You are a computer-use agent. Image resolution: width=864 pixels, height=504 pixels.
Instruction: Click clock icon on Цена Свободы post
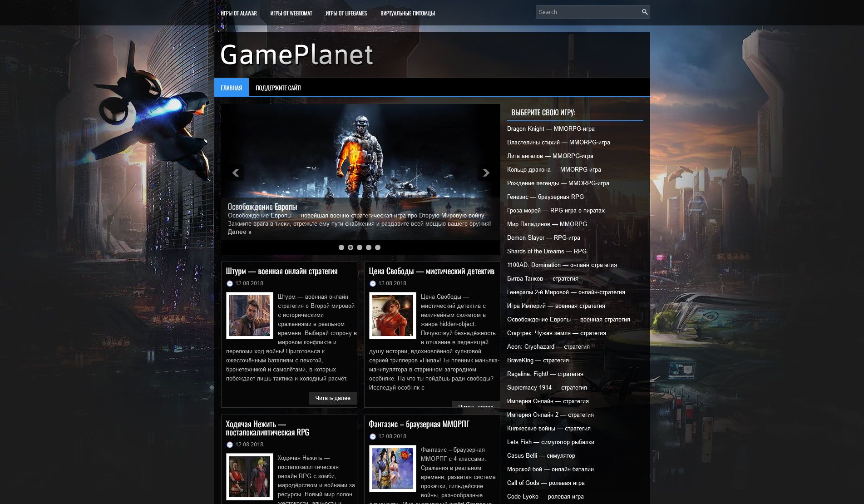coord(373,283)
